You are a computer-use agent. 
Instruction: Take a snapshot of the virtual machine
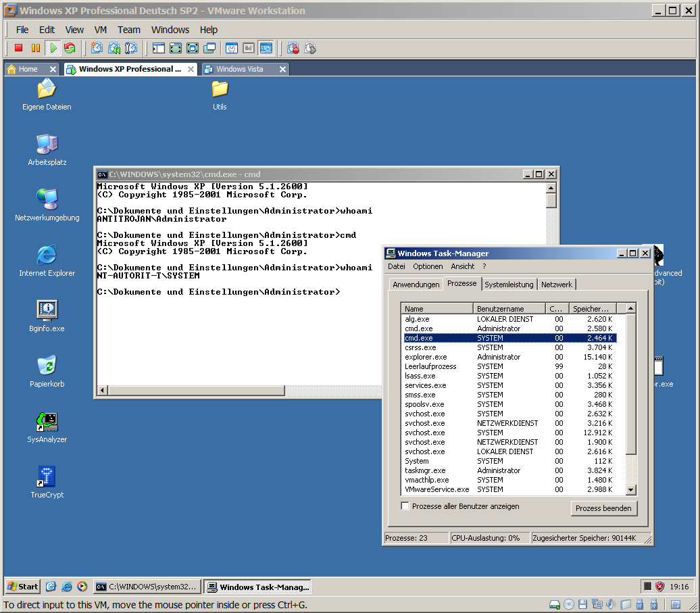click(x=96, y=48)
